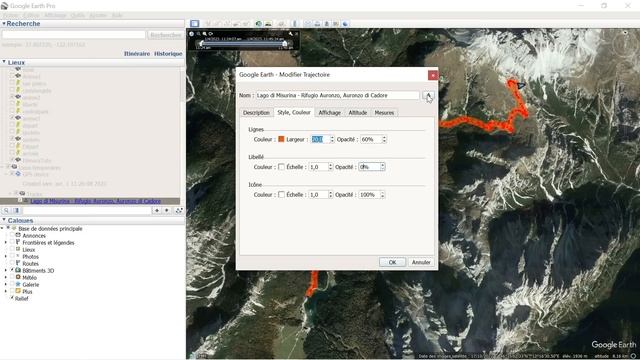Expand the Photos layer node
The height and width of the screenshot is (360, 640).
[x=6, y=256]
